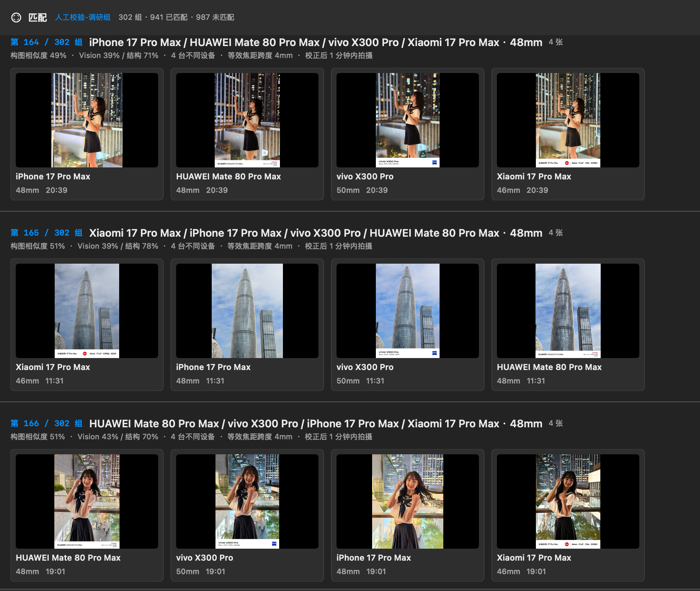Click Xiaomi 17 Pro Max label in group 164

pos(534,176)
